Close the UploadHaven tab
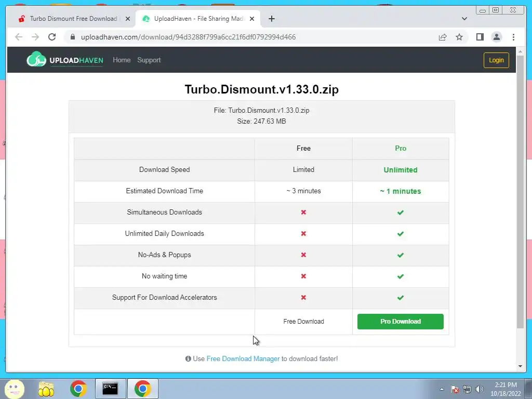The image size is (532, 399). click(252, 19)
